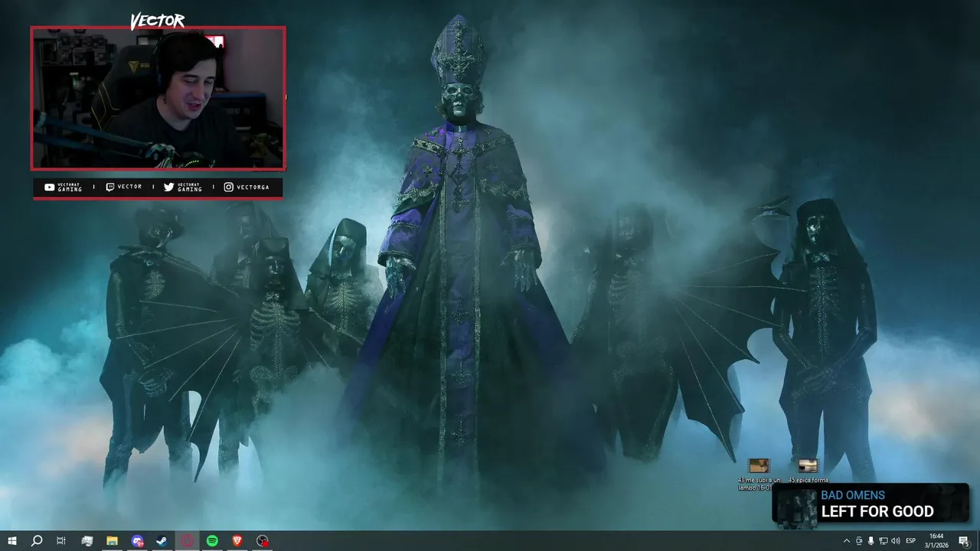
Task: Click the now-playing album art thumbnail
Action: coord(795,507)
